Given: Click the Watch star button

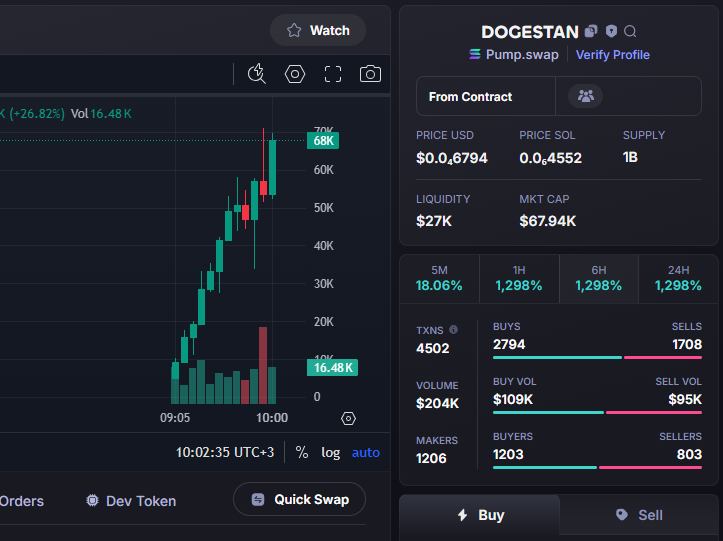Looking at the screenshot, I should (x=318, y=30).
